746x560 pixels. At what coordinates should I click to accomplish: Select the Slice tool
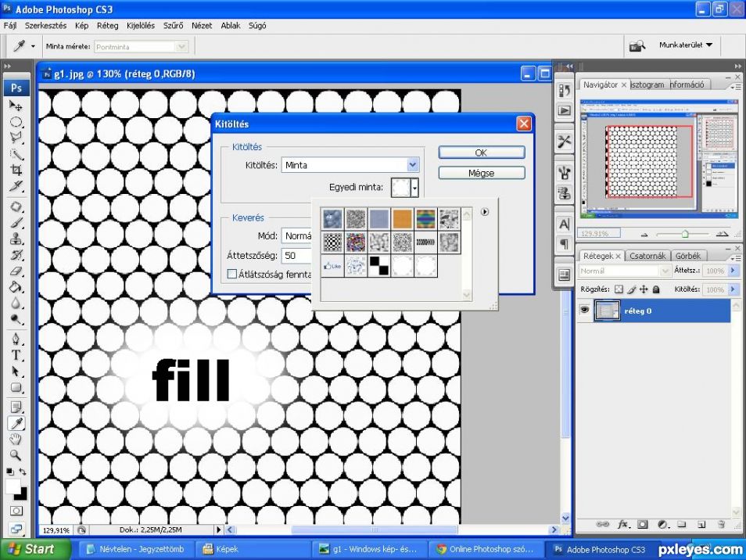[16, 186]
